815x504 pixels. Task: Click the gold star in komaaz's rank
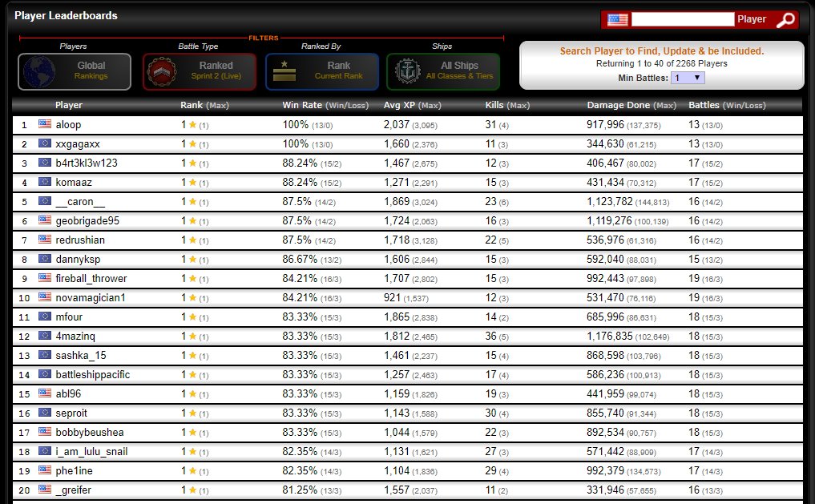[x=192, y=183]
